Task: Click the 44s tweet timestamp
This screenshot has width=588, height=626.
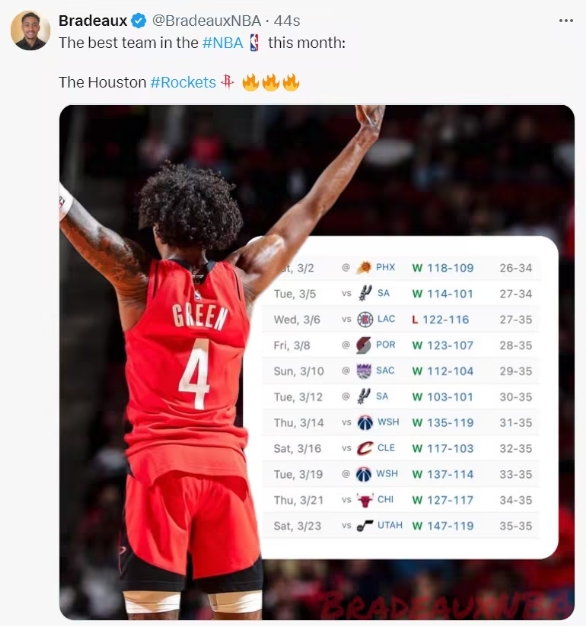Action: (287, 21)
